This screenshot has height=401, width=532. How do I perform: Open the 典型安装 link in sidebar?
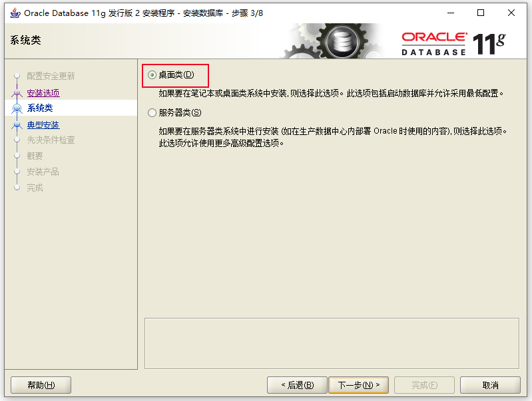coord(43,125)
